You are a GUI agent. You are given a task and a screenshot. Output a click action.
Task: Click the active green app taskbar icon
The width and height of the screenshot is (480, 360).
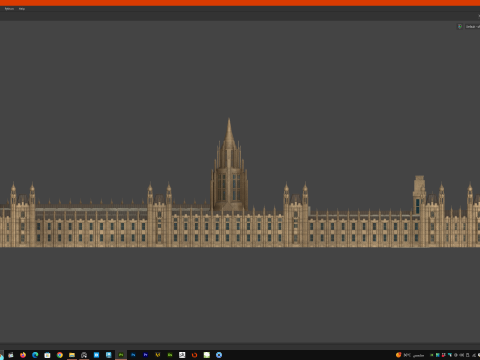pyautogui.click(x=121, y=355)
